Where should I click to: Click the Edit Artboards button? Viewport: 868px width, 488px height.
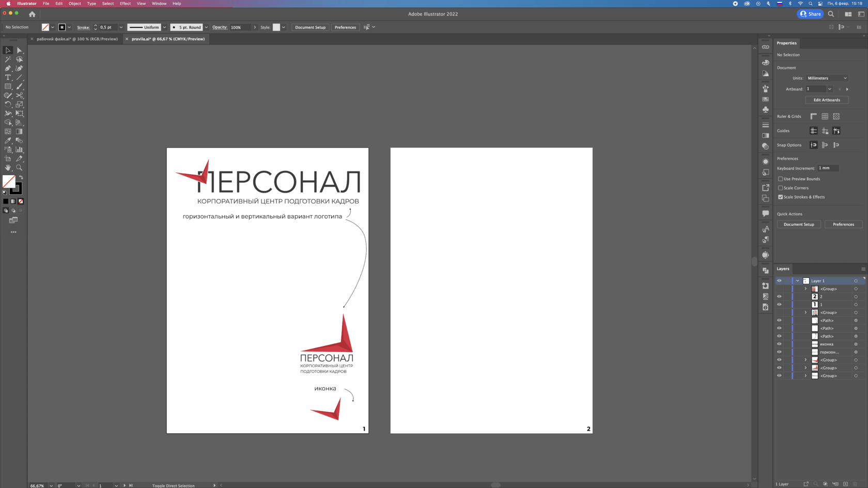[x=826, y=100]
